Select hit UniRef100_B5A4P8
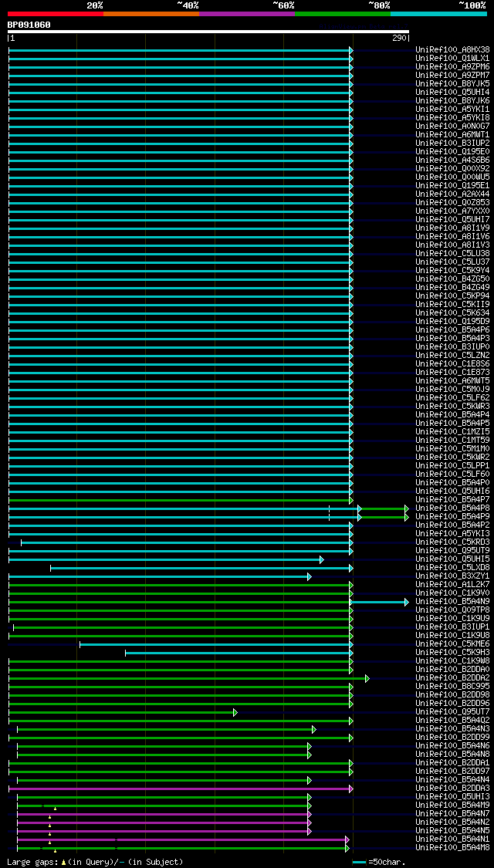Viewport: 494px width, 868px height. point(452,508)
